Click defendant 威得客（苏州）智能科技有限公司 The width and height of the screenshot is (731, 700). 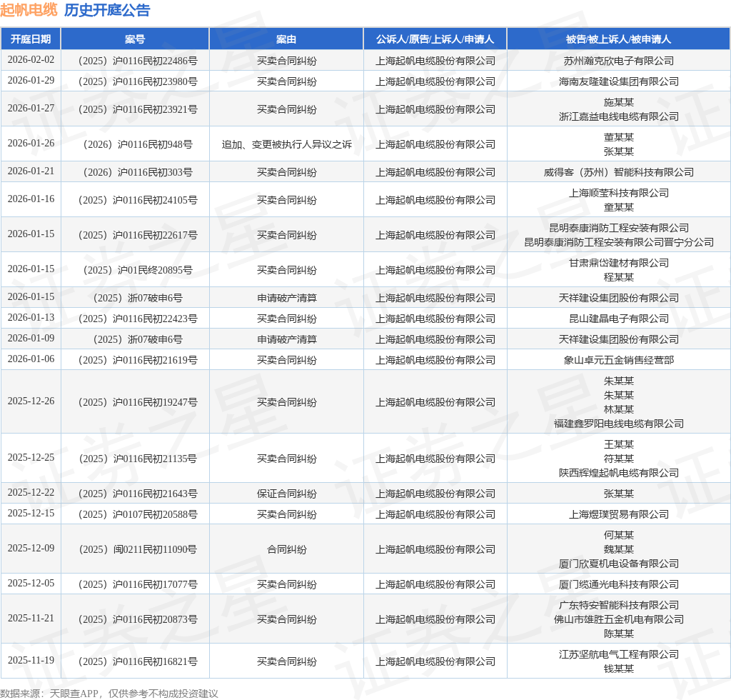619,172
